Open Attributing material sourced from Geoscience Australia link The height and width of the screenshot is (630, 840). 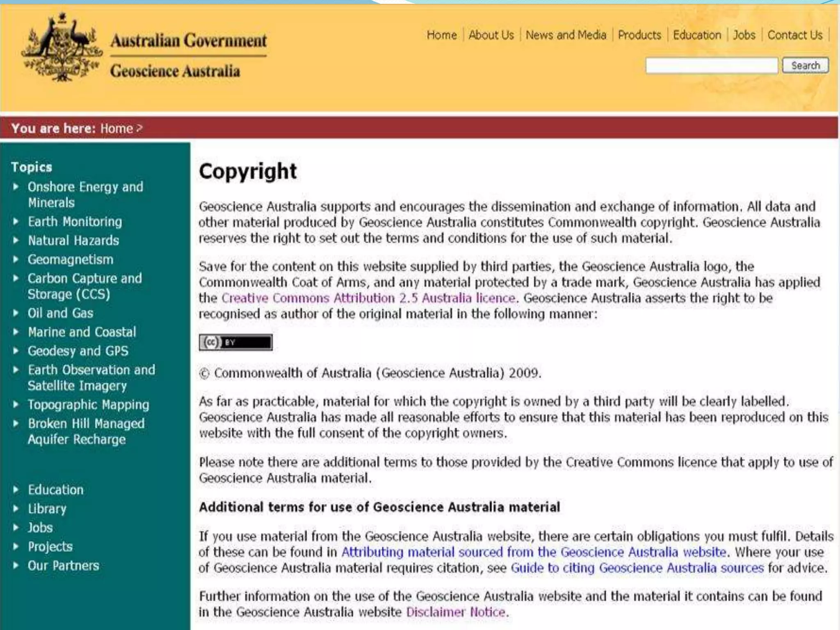click(x=534, y=552)
